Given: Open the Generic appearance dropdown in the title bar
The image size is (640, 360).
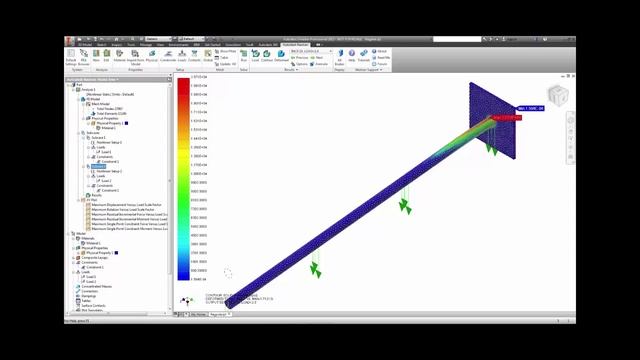Looking at the screenshot, I should coord(158,39).
